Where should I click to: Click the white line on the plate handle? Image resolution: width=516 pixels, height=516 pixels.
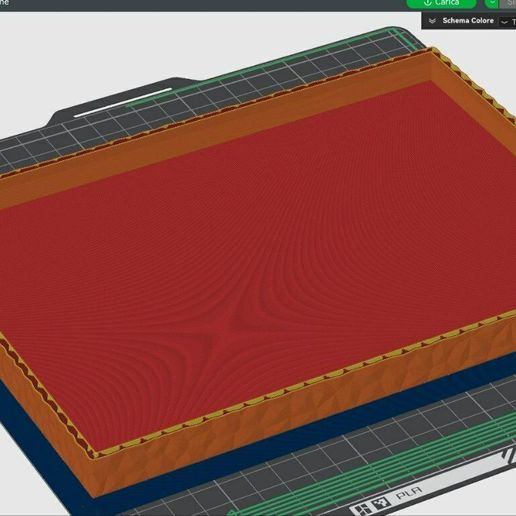pos(123,102)
